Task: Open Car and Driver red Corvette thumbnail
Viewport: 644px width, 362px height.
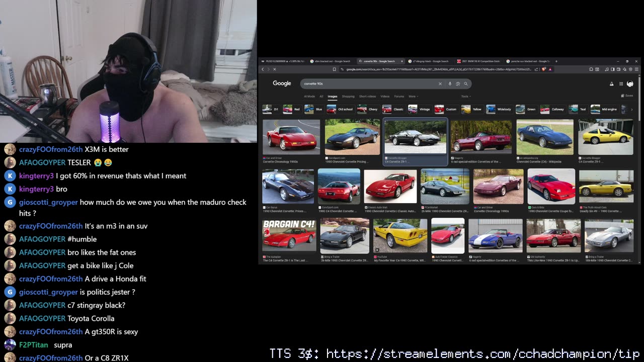Action: tap(291, 137)
